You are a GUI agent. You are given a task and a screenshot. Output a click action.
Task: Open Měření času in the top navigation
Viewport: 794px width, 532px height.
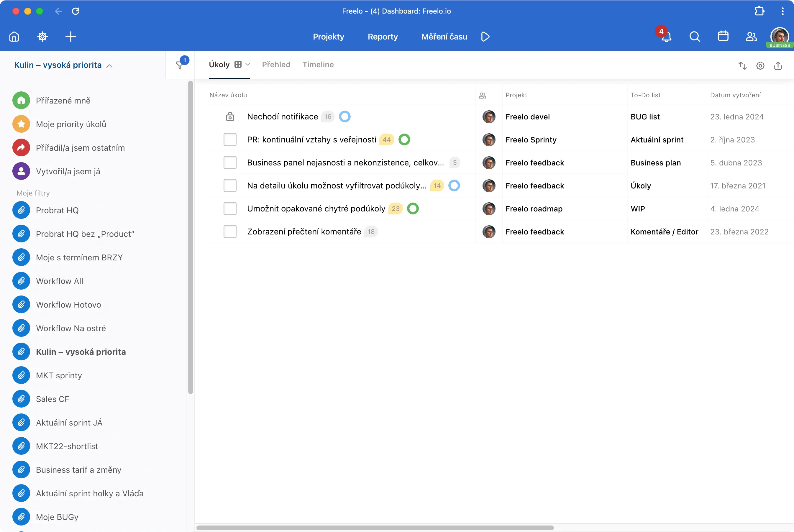pyautogui.click(x=444, y=37)
